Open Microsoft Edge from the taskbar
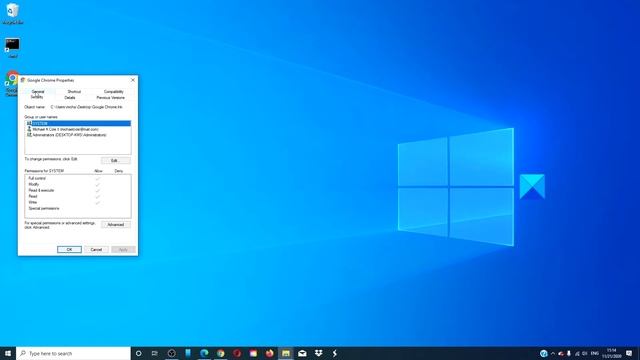 coord(204,353)
